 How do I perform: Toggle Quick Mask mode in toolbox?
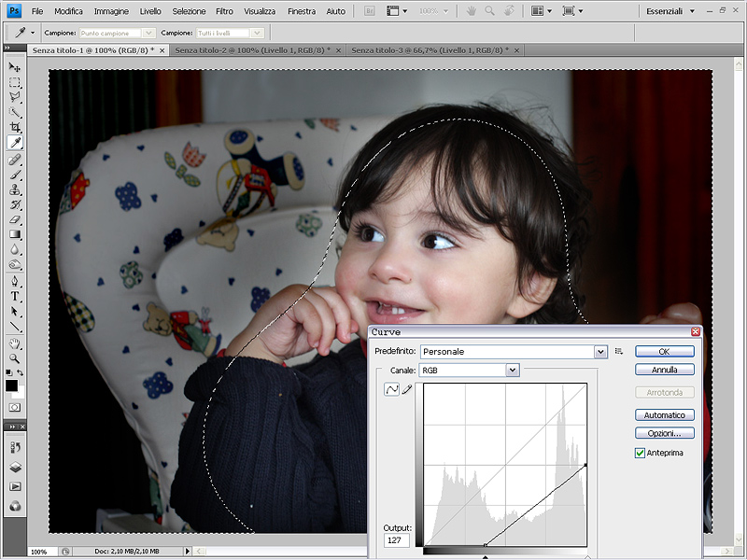[15, 407]
